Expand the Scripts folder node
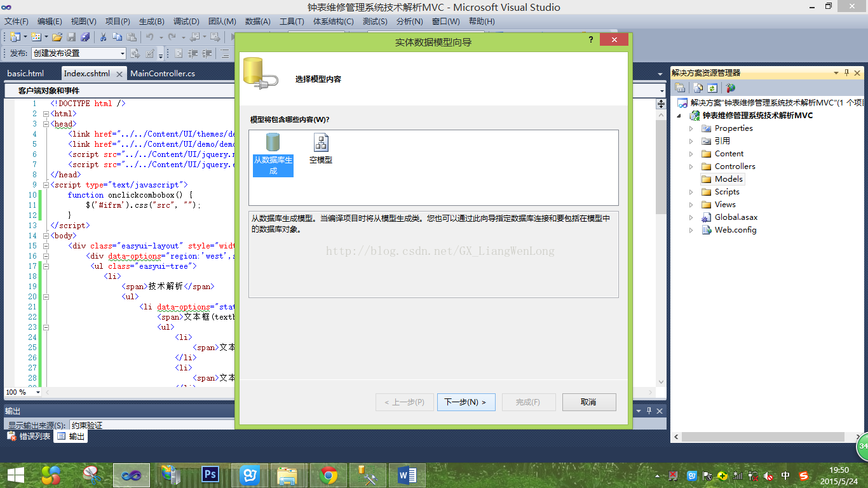Image resolution: width=868 pixels, height=488 pixels. 691,192
